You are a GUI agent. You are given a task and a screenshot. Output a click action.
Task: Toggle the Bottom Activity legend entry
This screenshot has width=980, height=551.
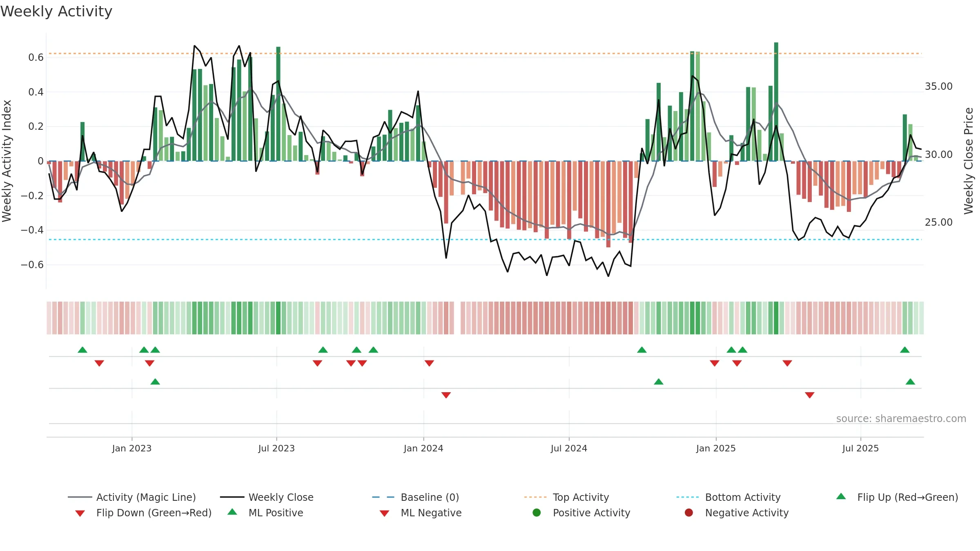[x=728, y=497]
